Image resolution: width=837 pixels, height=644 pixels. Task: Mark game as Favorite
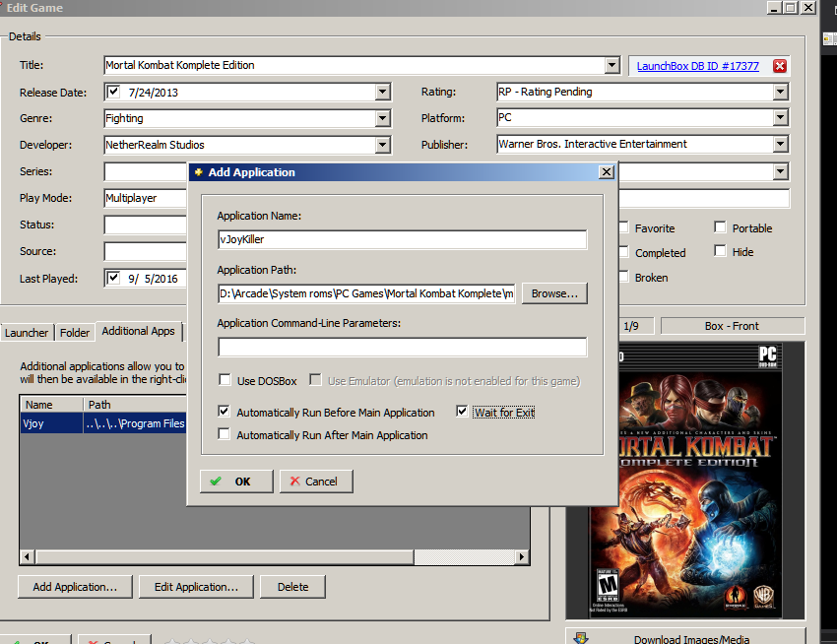click(x=623, y=228)
